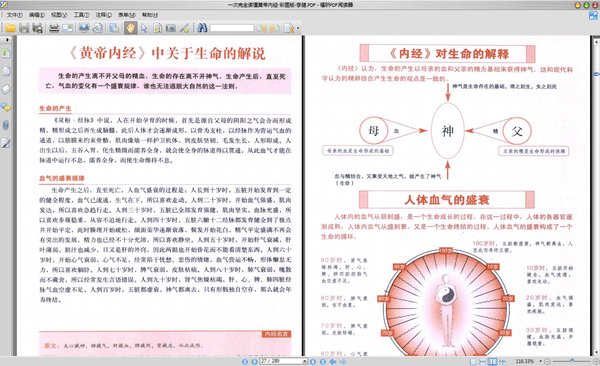Open the 工具 menu
Viewport: 600px width, 366px height.
81,15
